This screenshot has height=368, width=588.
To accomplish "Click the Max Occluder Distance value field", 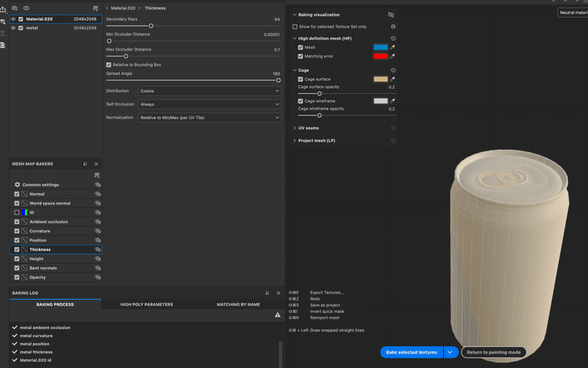I will [277, 49].
